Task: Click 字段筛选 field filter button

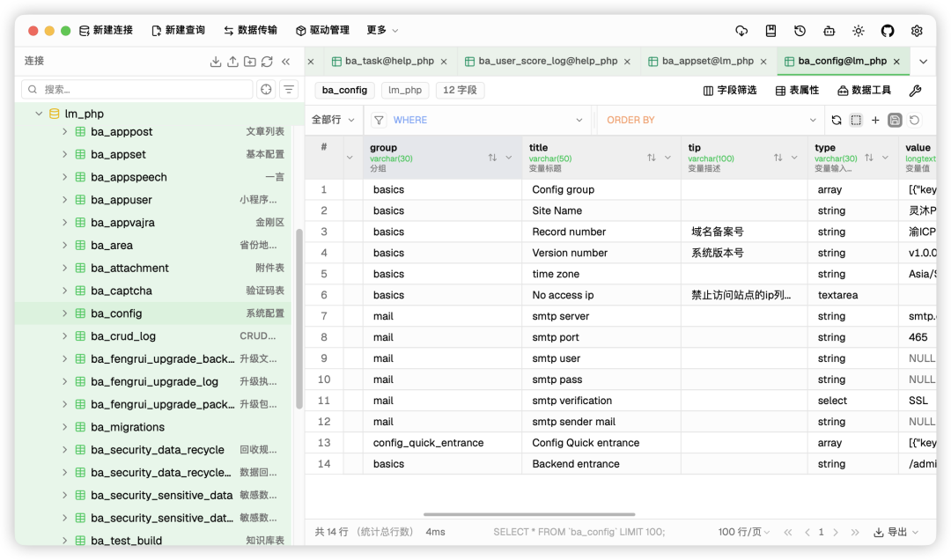Action: [730, 91]
